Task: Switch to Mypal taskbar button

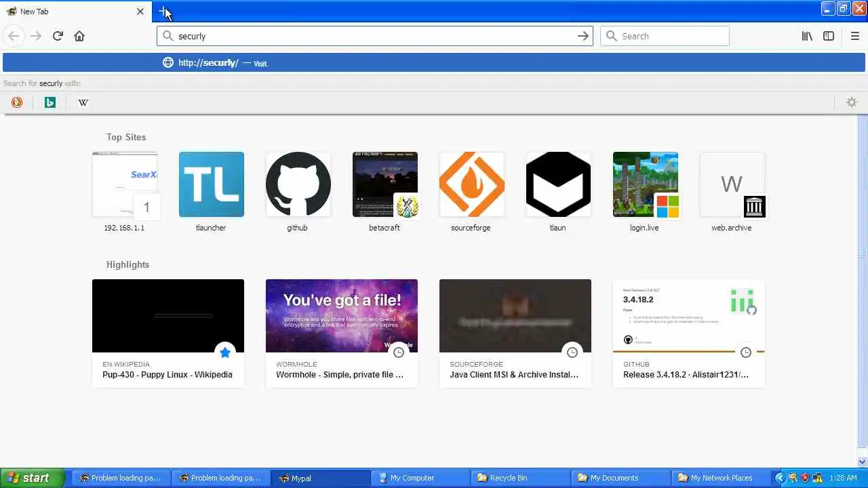Action: pyautogui.click(x=321, y=478)
